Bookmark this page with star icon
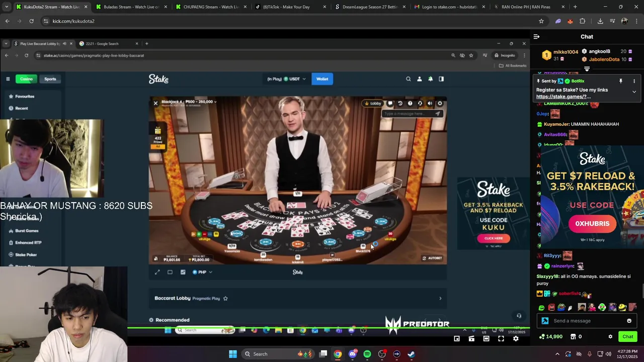644x362 pixels. pos(541,21)
